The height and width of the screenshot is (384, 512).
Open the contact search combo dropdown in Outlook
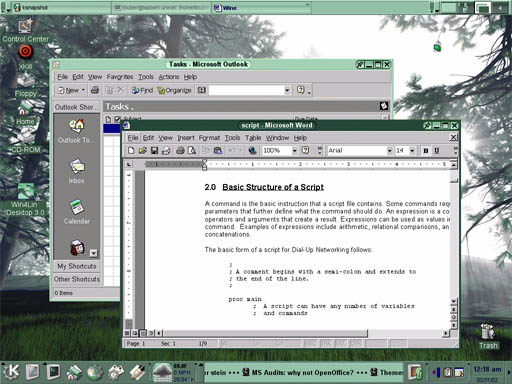(287, 90)
